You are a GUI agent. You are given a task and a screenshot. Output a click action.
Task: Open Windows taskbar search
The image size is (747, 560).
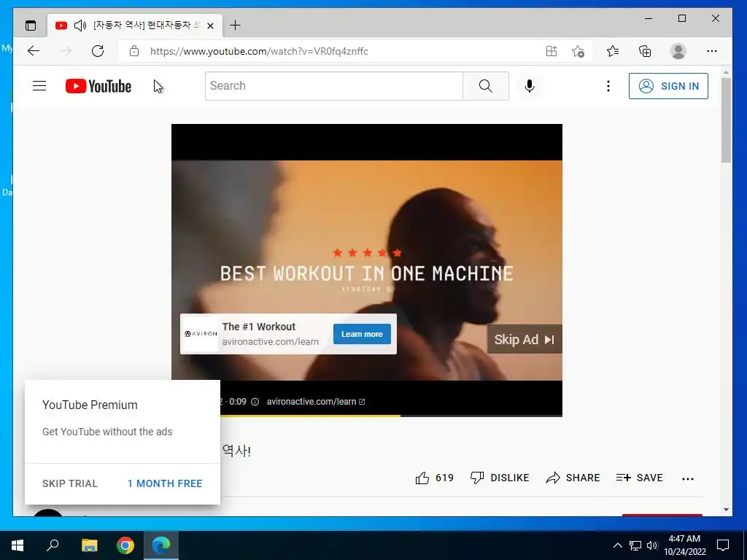coord(53,545)
